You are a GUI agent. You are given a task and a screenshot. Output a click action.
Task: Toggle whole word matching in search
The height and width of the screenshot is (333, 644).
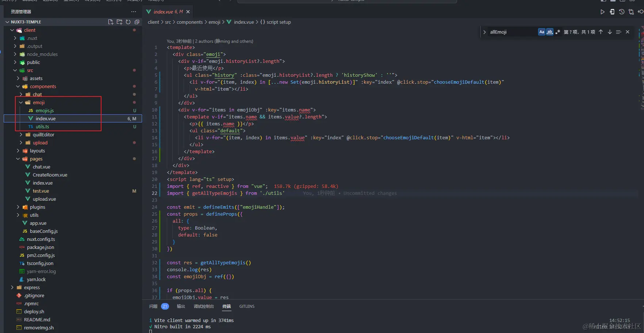tap(550, 32)
